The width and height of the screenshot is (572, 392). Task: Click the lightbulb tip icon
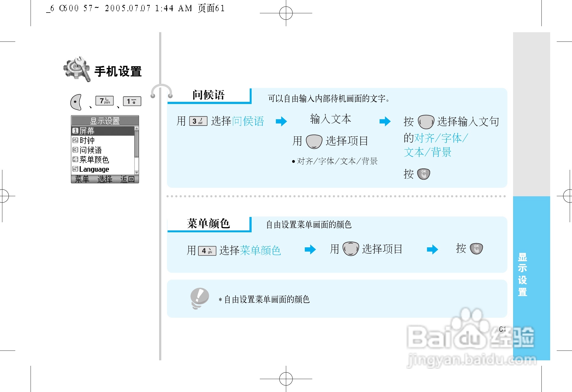[199, 298]
